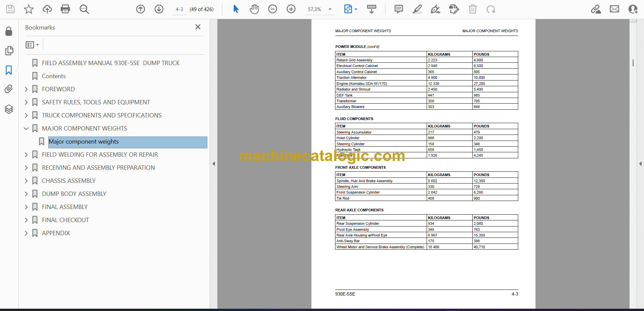This screenshot has width=644, height=311.
Task: Select the Highlight text tool
Action: pyautogui.click(x=417, y=9)
